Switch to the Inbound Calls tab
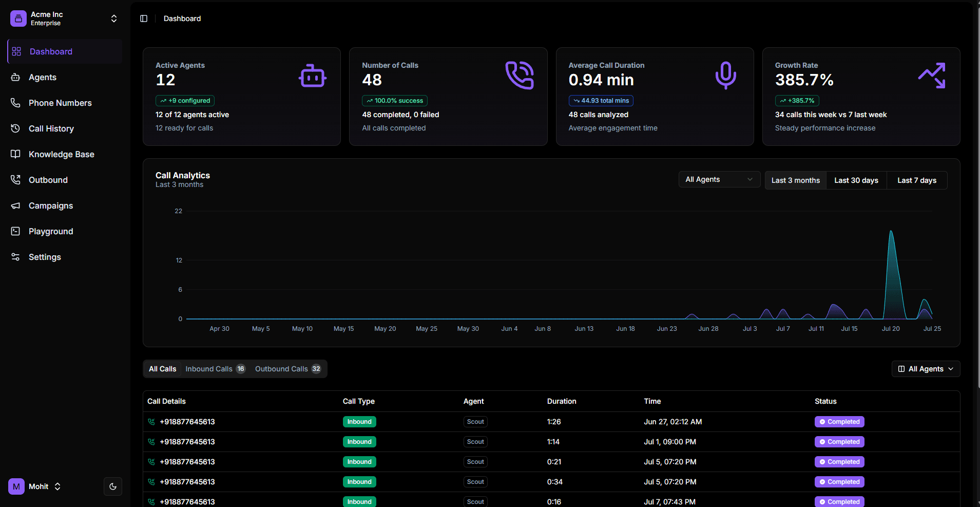980x507 pixels. pyautogui.click(x=215, y=368)
